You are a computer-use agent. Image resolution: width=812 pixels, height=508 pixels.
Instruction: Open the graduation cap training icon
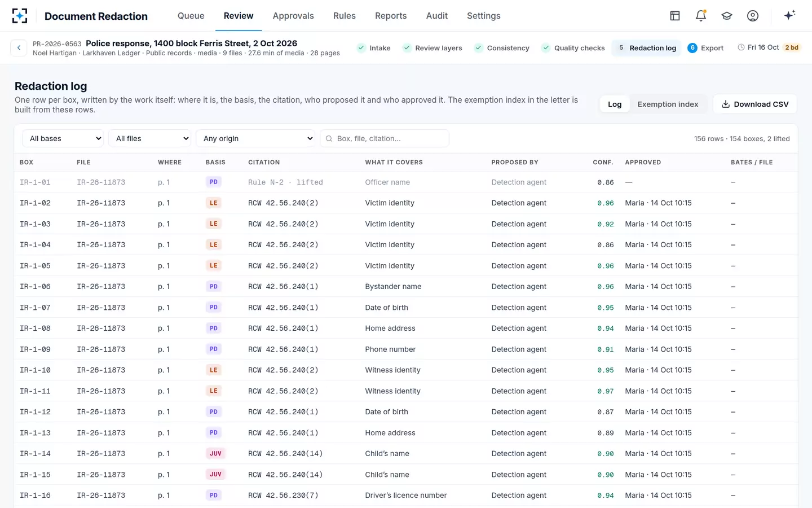click(727, 16)
